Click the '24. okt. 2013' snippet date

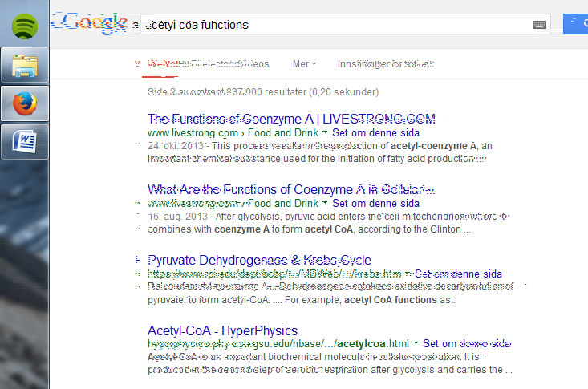[176, 146]
